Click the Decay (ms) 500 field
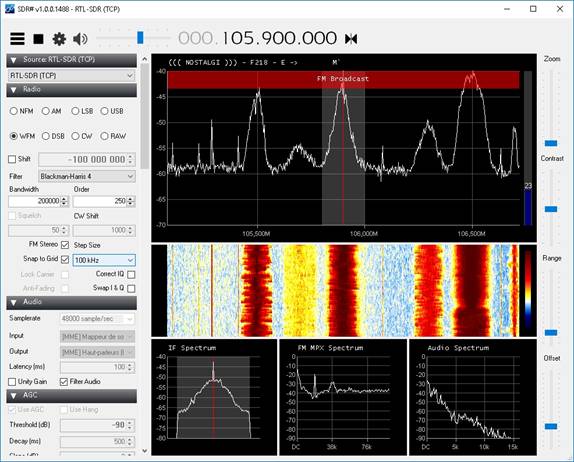The width and height of the screenshot is (574, 462). click(97, 441)
